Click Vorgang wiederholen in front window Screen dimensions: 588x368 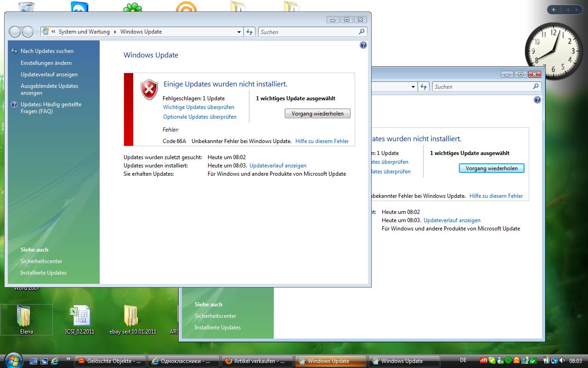tap(317, 114)
